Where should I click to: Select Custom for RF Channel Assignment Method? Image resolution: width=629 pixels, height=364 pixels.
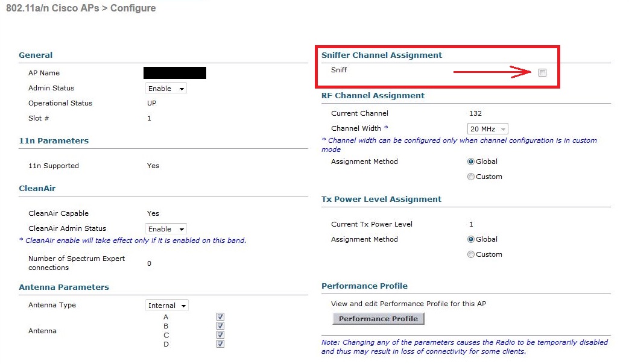(x=471, y=177)
